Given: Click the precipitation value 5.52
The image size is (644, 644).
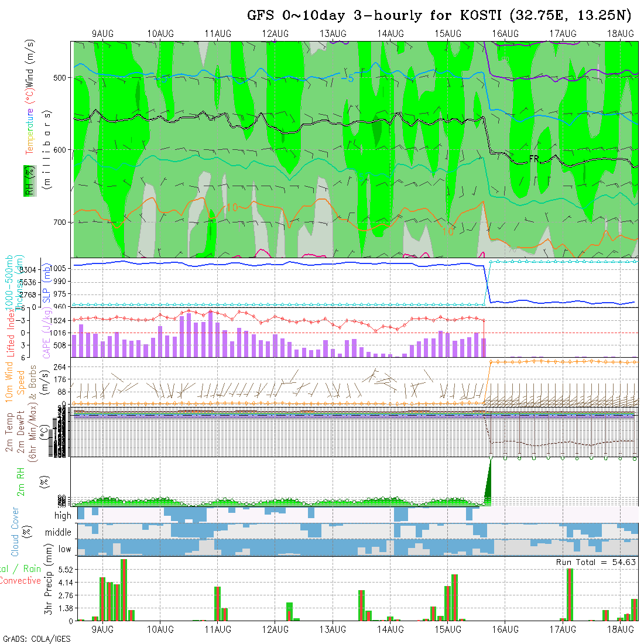Looking at the screenshot, I should 66,570.
